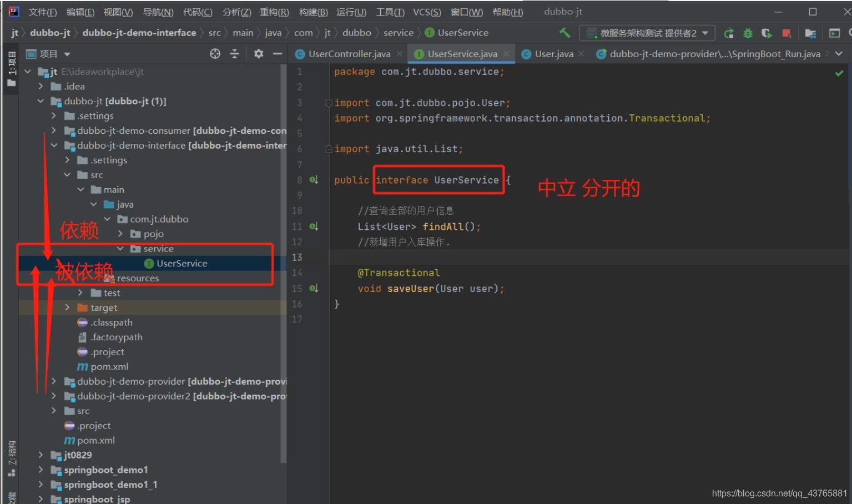This screenshot has width=852, height=504.
Task: Click the green inspection checkmark in editor
Action: pyautogui.click(x=839, y=73)
